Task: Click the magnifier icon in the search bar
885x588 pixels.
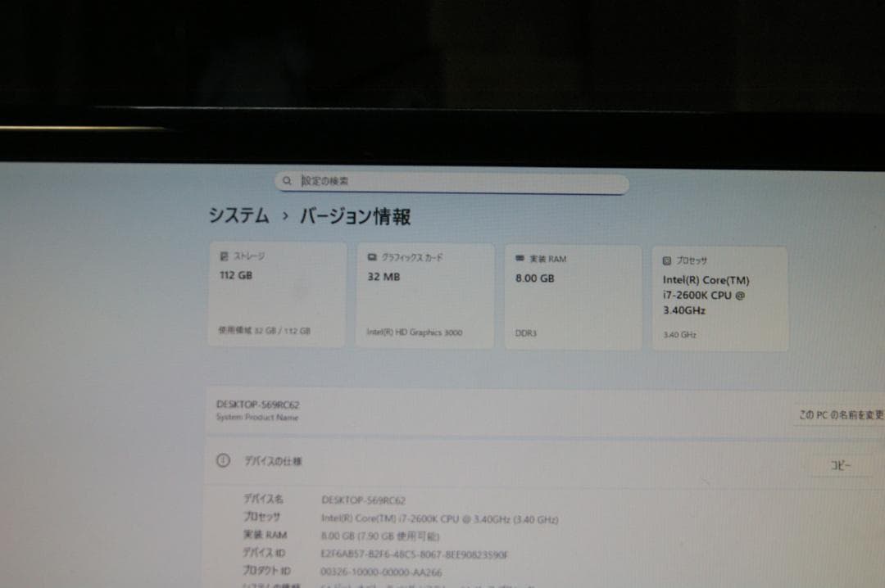Action: coord(287,179)
